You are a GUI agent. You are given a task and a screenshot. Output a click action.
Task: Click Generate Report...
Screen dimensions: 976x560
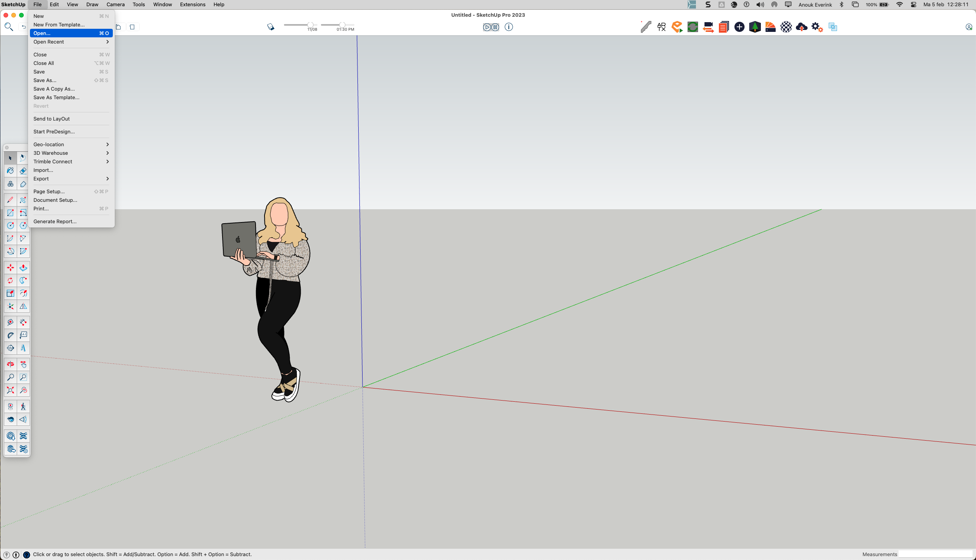click(x=55, y=222)
